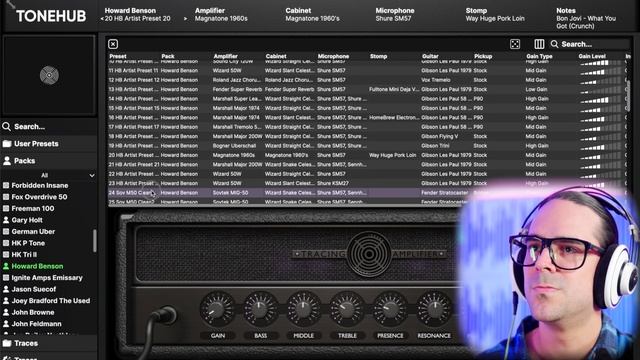Click the GAIN knob on the amp
640x360 pixels.
[218, 309]
